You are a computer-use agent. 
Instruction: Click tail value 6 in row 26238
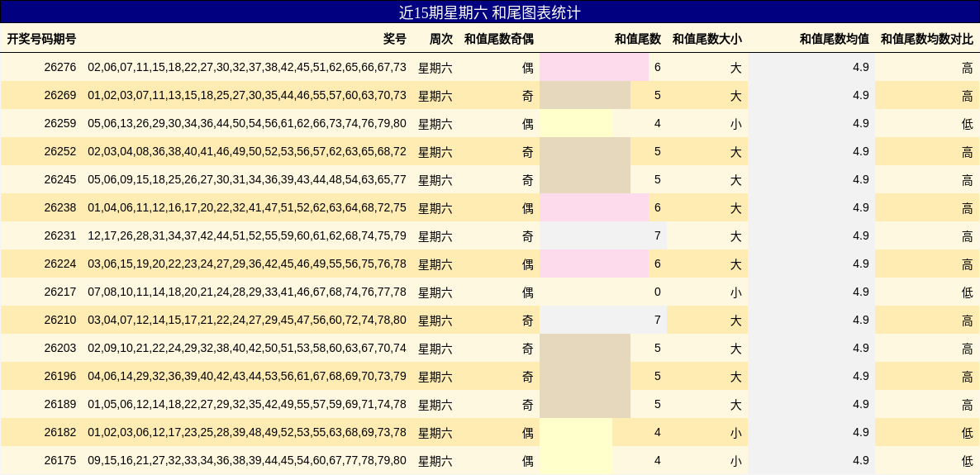(658, 207)
